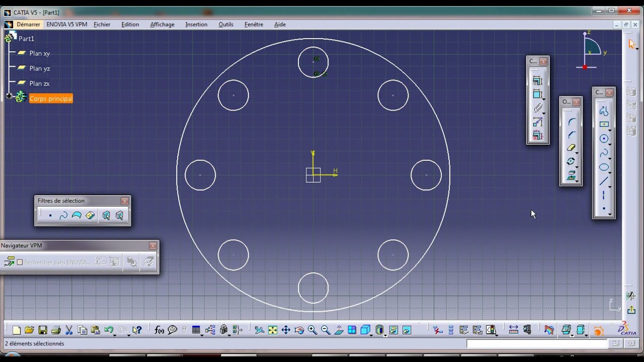Screen dimensions: 644x362
Task: Expand the Corps principal tree node
Action: click(9, 96)
